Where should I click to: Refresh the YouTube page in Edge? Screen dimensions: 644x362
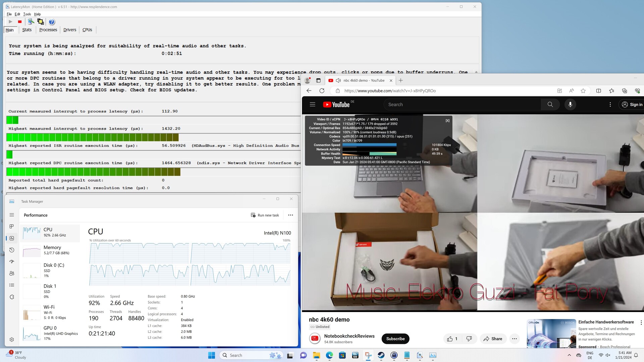click(322, 91)
